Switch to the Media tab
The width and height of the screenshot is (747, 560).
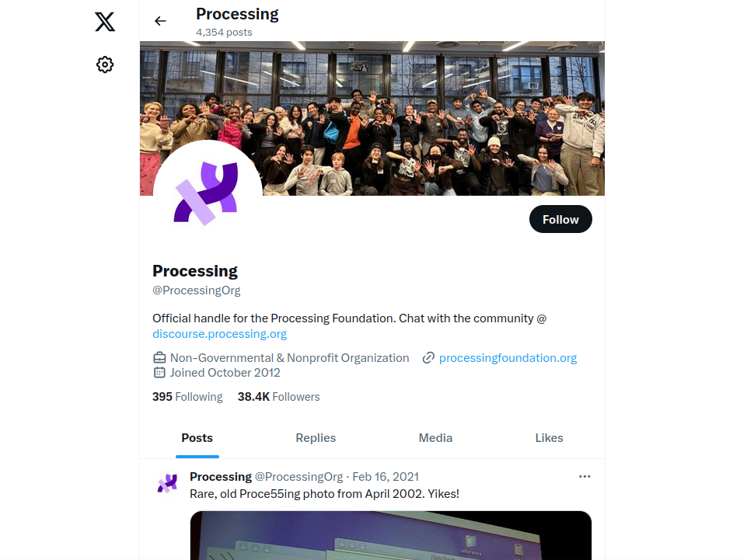435,437
